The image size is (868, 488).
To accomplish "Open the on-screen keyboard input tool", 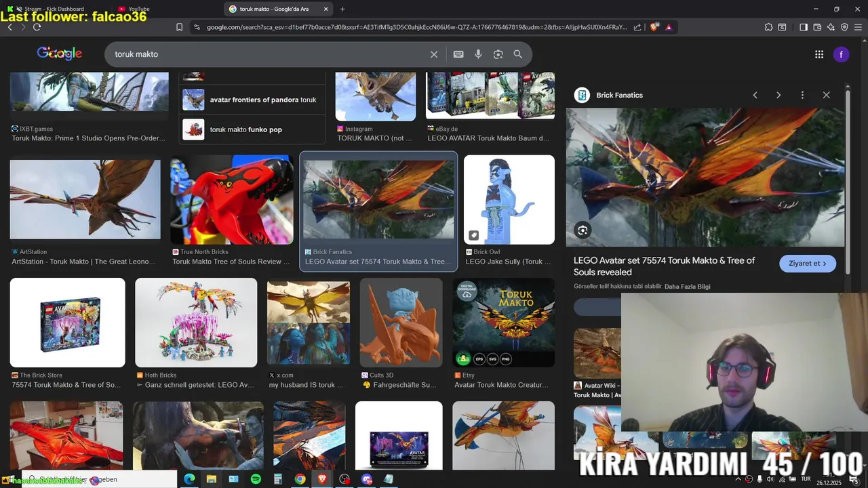I will pyautogui.click(x=458, y=54).
